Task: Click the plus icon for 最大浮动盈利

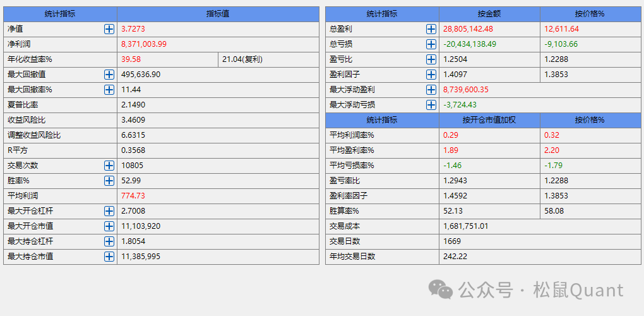Action: [x=431, y=90]
